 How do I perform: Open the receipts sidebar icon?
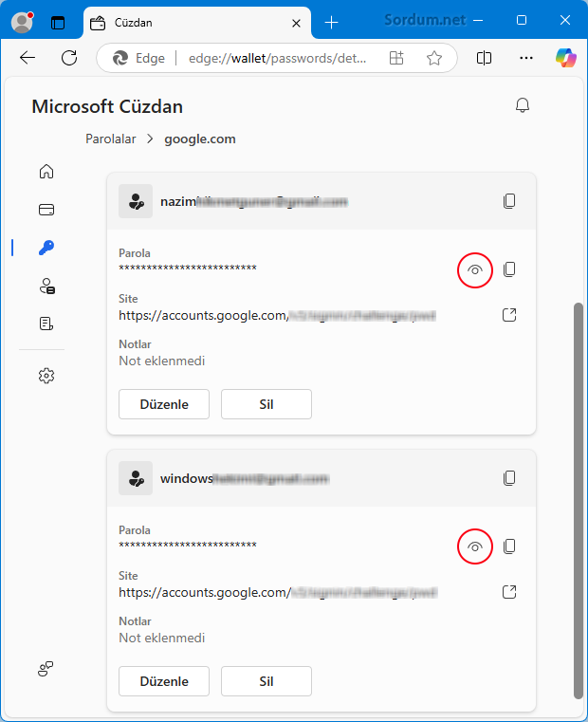pos(46,324)
